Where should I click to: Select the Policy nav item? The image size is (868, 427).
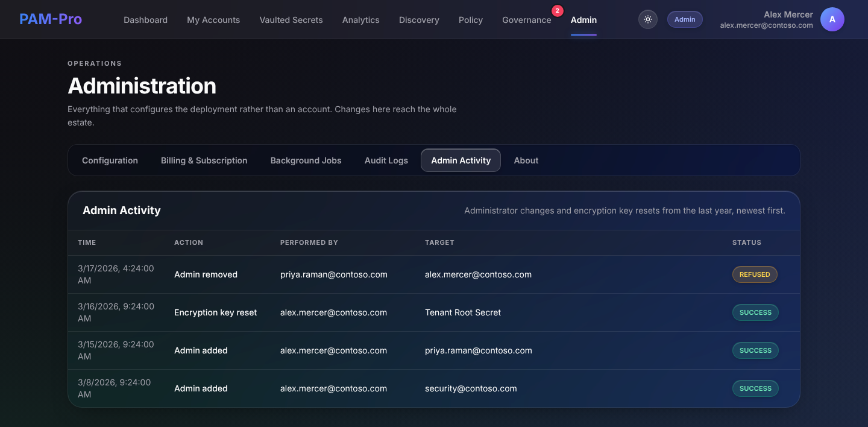pyautogui.click(x=471, y=20)
